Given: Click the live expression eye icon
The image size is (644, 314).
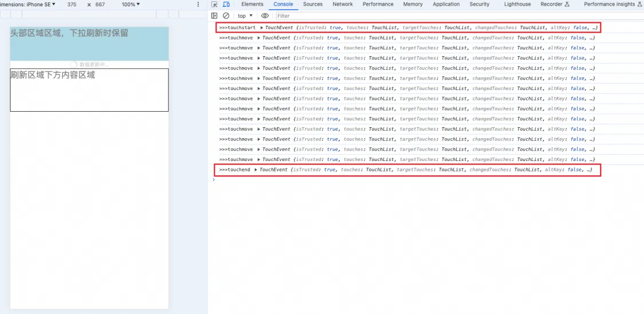Looking at the screenshot, I should tap(264, 16).
